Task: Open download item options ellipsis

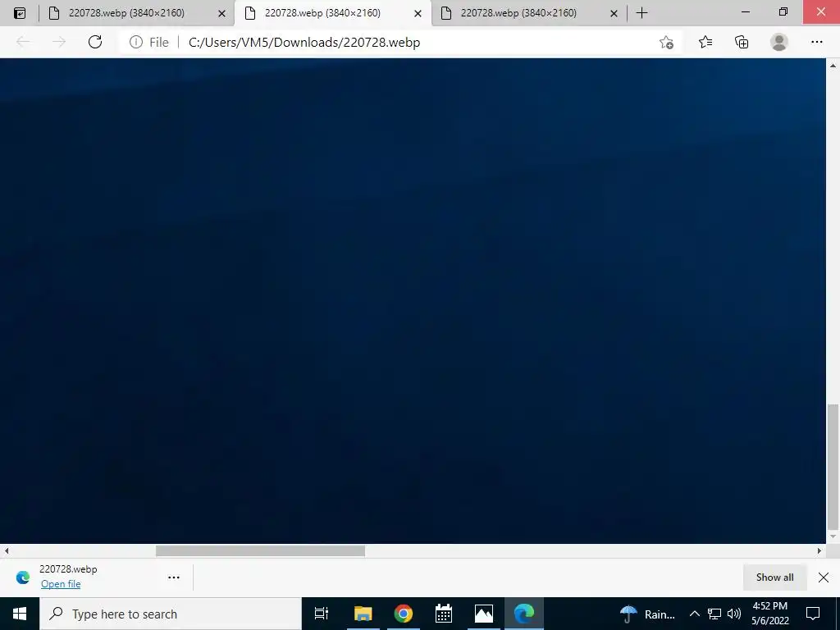Action: point(174,577)
